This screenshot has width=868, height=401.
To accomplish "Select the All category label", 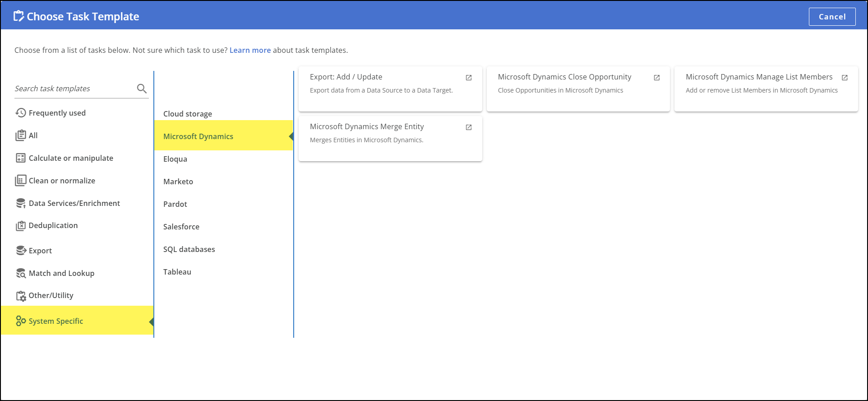I will (33, 135).
